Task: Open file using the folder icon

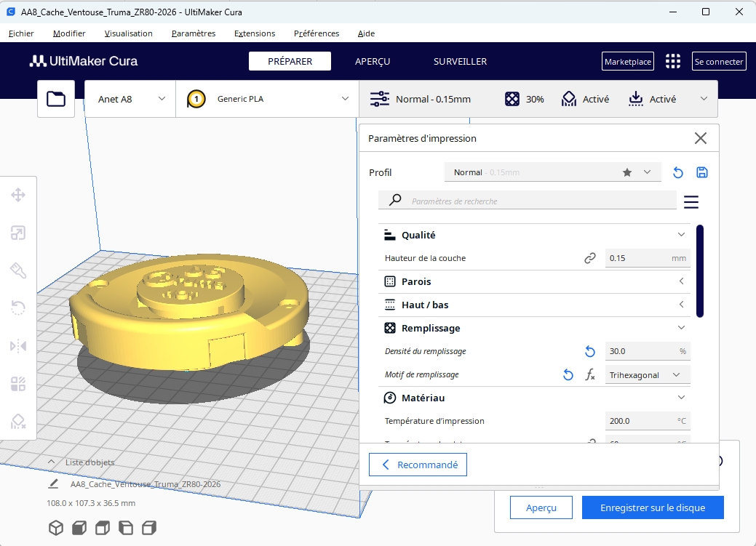Action: tap(56, 99)
